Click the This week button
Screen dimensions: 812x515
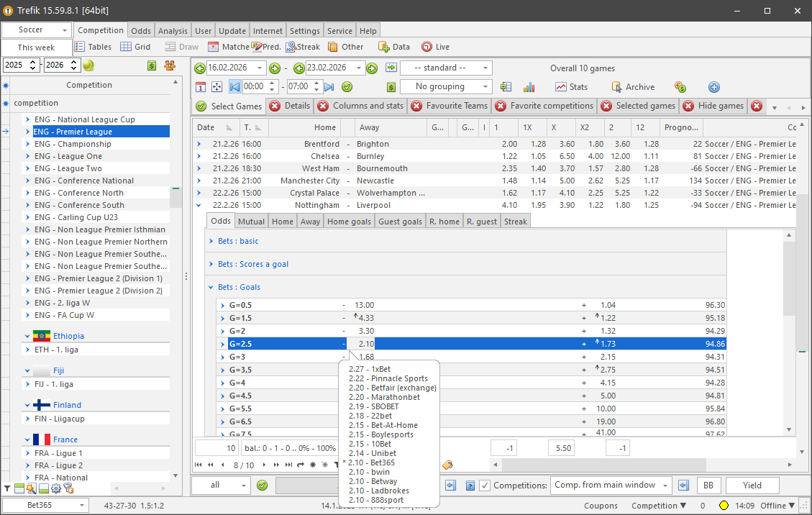click(x=36, y=47)
